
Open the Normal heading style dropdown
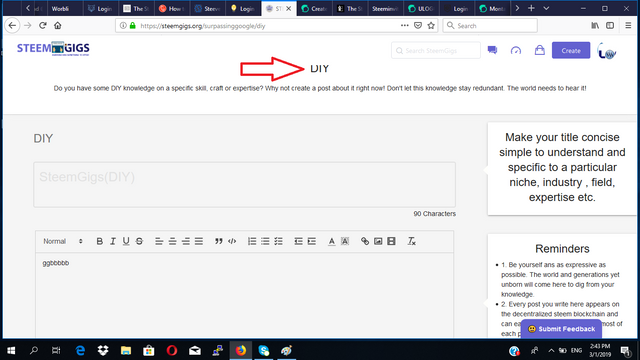point(63,241)
